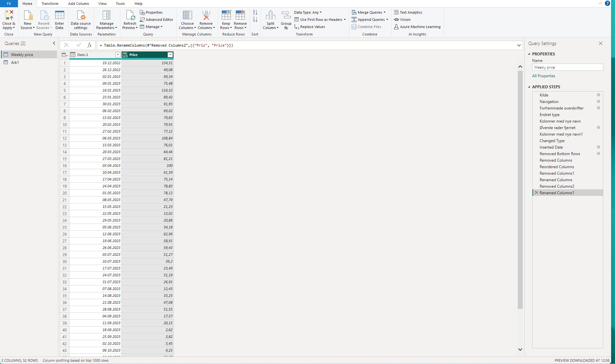
Task: Open the Advanced Editor
Action: pos(157,20)
